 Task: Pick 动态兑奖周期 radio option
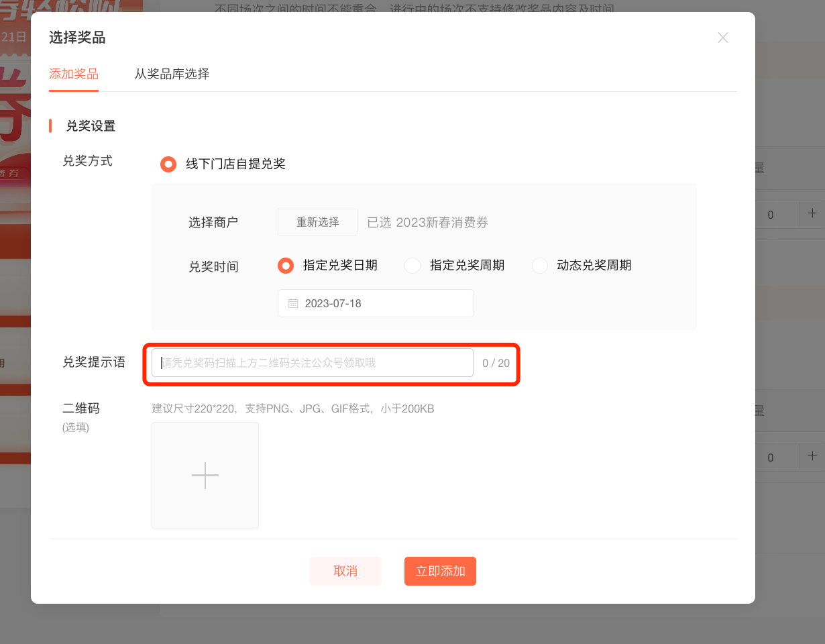coord(540,266)
